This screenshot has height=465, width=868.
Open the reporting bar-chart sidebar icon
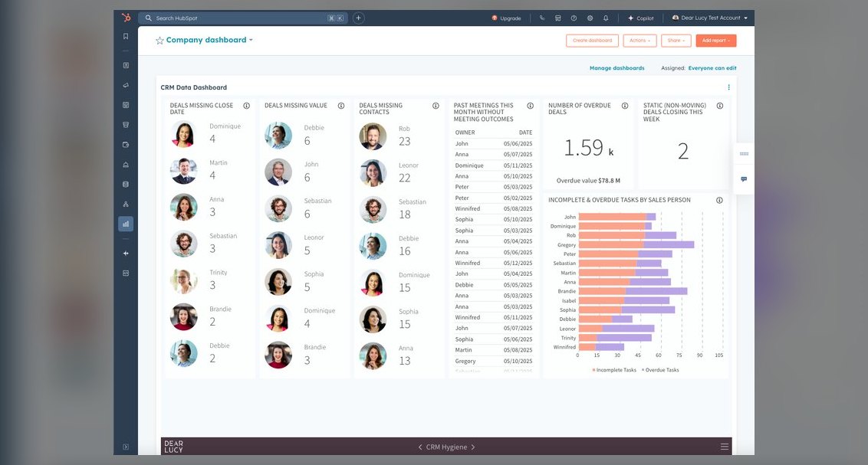[126, 224]
